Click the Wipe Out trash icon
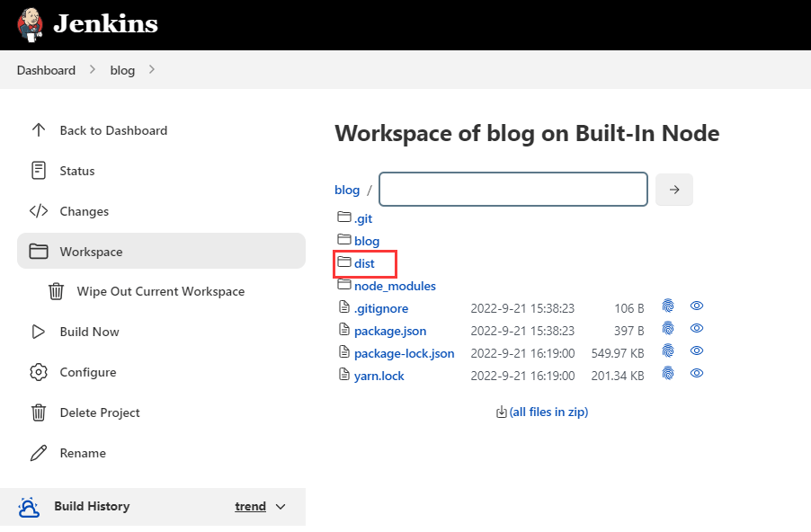The image size is (811, 532). pos(56,291)
